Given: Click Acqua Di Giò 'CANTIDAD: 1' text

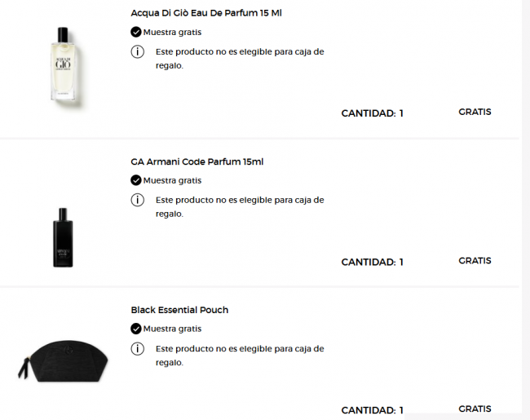Looking at the screenshot, I should pyautogui.click(x=372, y=113).
